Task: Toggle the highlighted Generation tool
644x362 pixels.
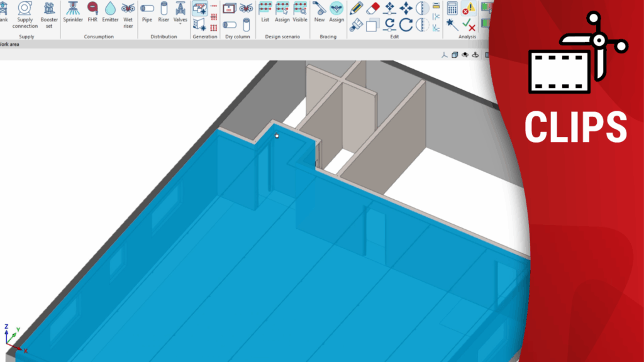Action: (x=199, y=8)
